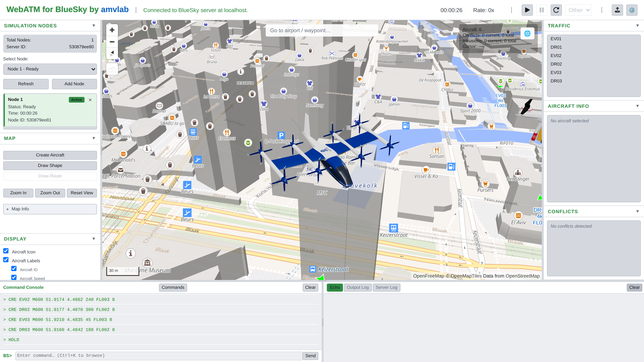Focus the Go to airport / waypoint search box
The height and width of the screenshot is (362, 644).
point(322,31)
